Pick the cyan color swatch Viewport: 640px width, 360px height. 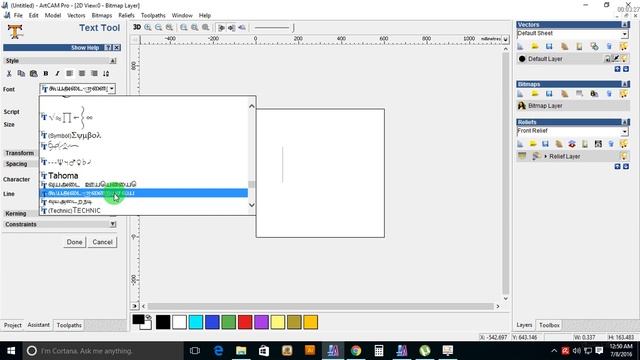click(196, 322)
